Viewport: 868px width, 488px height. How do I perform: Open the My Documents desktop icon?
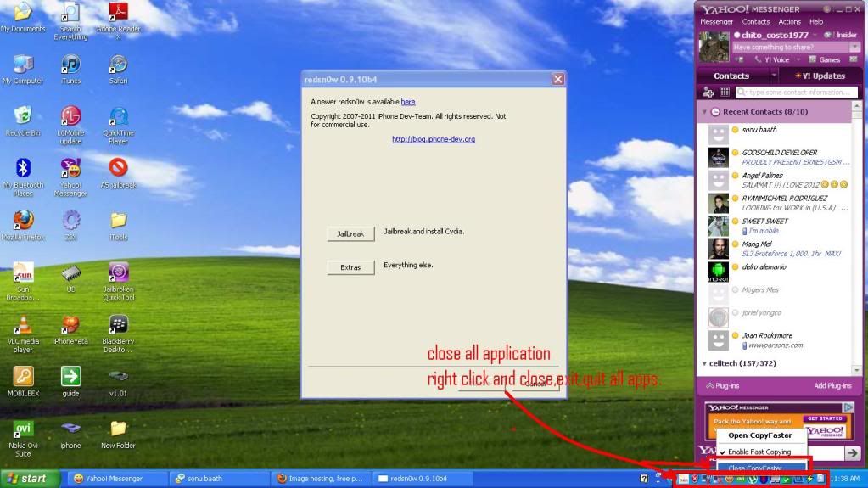[x=23, y=17]
